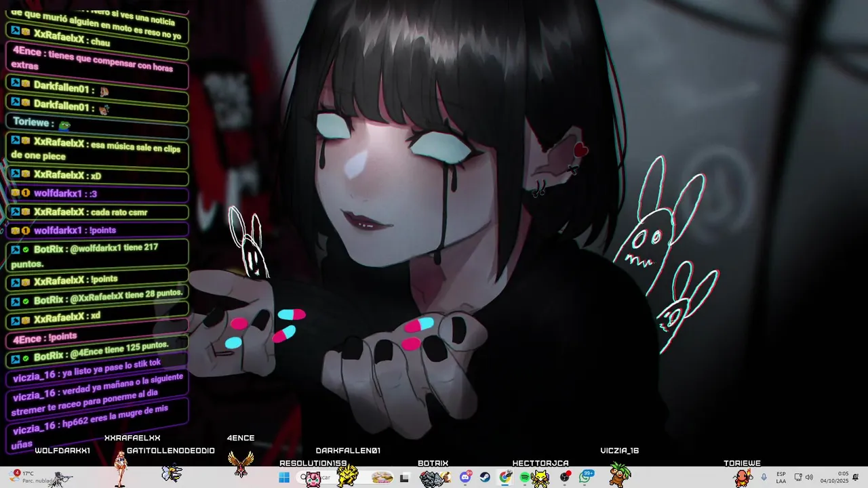This screenshot has width=868, height=488.
Task: Click the DARKFALLEN01 name label
Action: 348,451
